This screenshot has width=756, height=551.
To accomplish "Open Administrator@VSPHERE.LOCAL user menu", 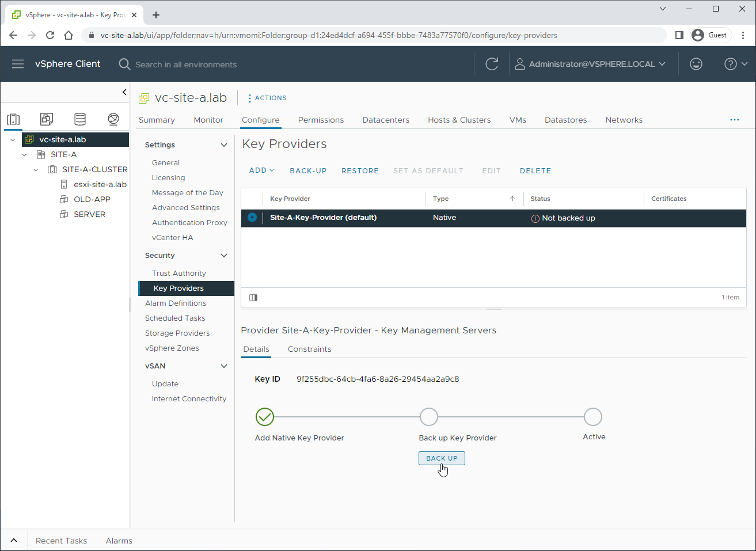I will [590, 64].
